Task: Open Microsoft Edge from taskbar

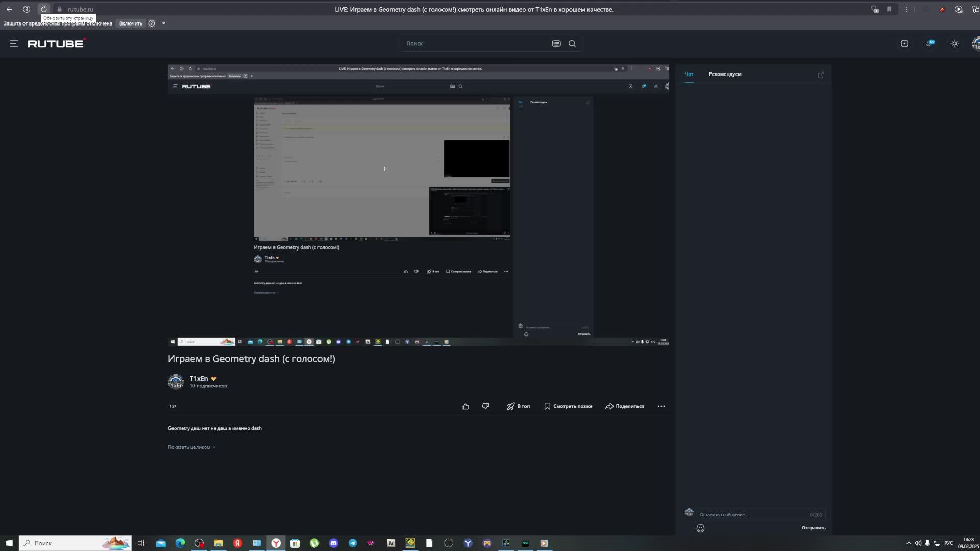Action: (180, 543)
